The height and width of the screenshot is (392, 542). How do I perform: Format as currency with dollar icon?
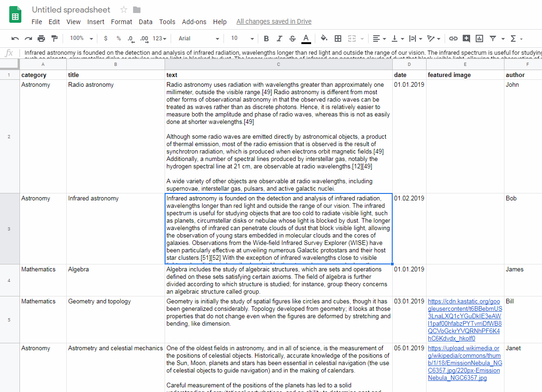pos(105,39)
